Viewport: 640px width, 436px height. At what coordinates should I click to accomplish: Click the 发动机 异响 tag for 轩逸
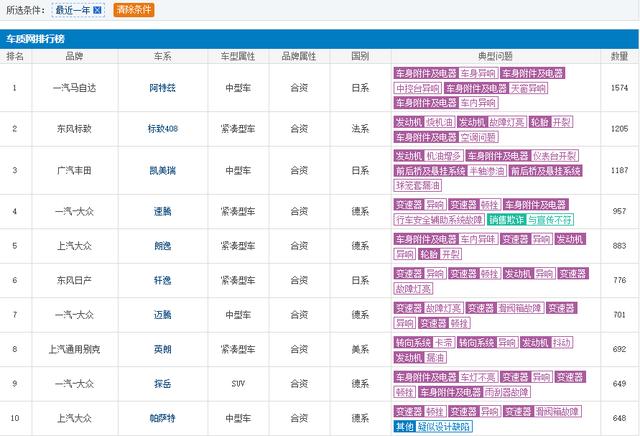529,274
